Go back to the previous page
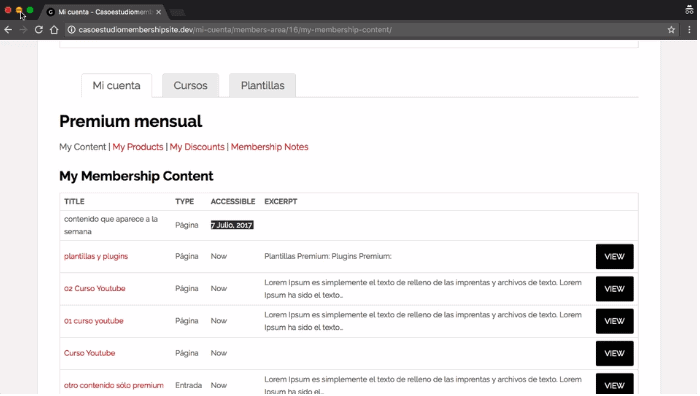This screenshot has width=700, height=396. tap(8, 30)
